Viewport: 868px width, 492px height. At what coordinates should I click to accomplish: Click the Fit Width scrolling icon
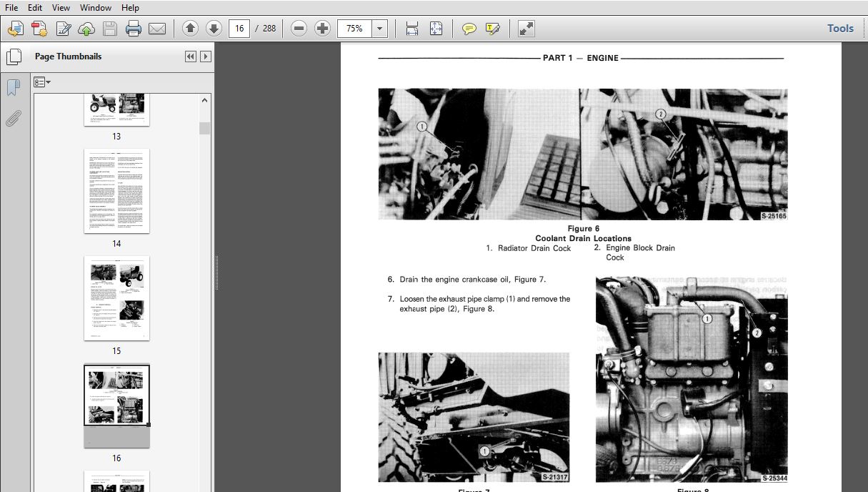[x=412, y=29]
